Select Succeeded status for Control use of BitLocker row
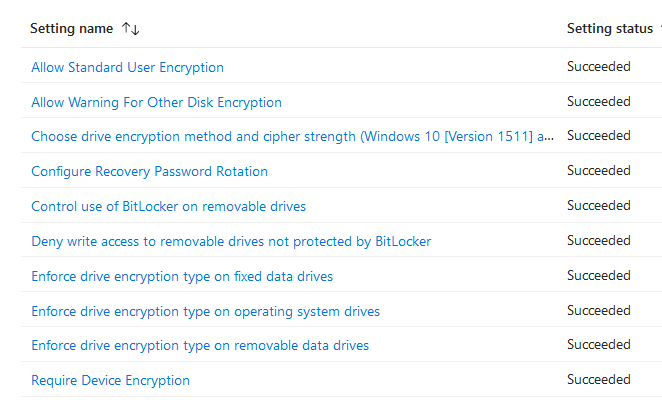 (x=598, y=206)
